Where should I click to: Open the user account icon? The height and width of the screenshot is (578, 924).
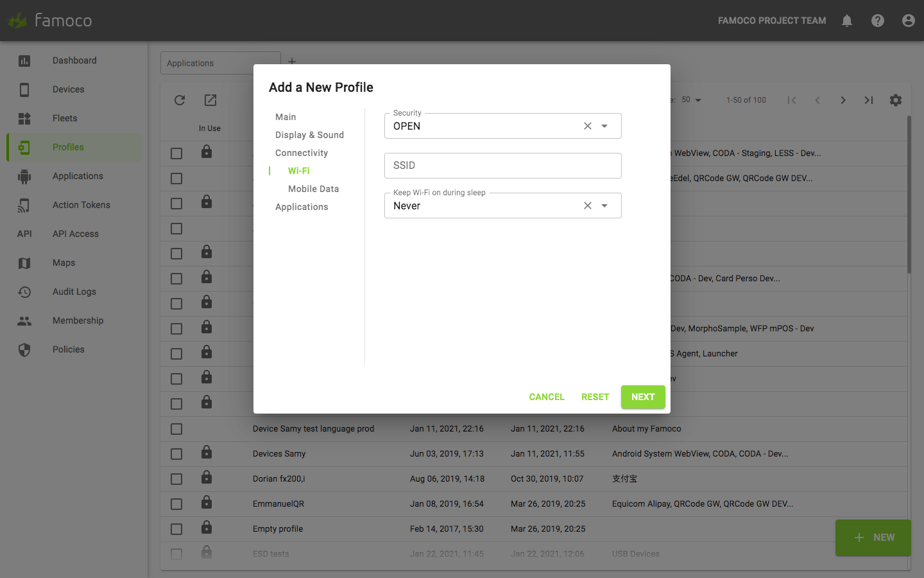909,21
